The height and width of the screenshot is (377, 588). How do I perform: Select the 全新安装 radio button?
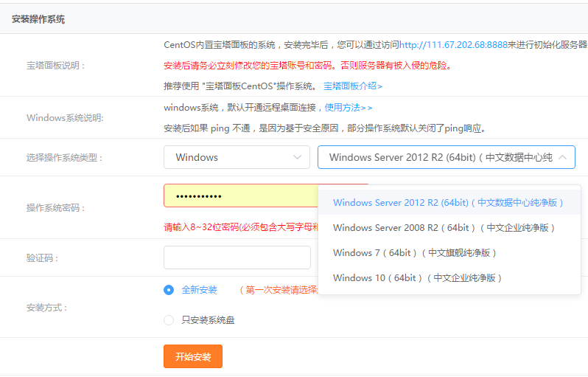(169, 290)
